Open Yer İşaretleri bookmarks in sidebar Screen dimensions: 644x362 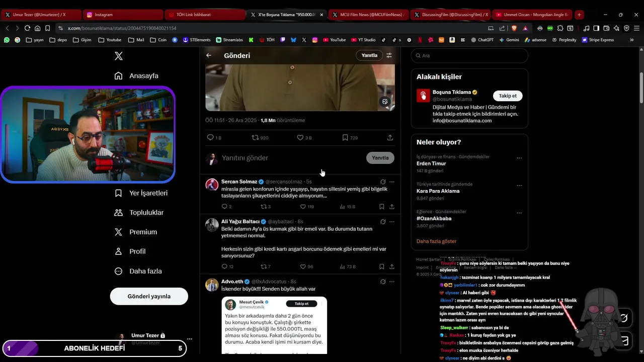[x=141, y=193]
